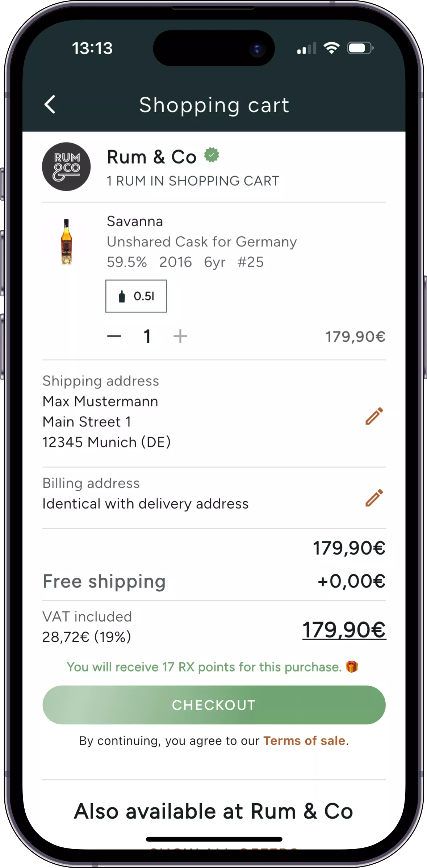Tap the gift icon beside RX points
Image resolution: width=427 pixels, height=868 pixels.
352,667
